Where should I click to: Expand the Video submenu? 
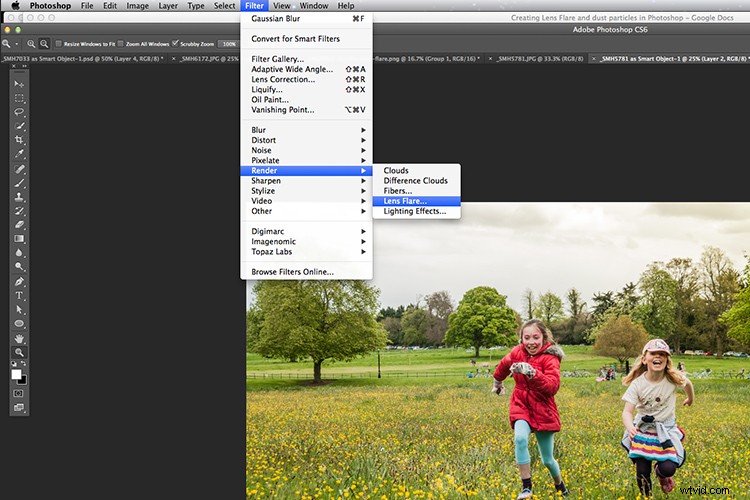(306, 201)
